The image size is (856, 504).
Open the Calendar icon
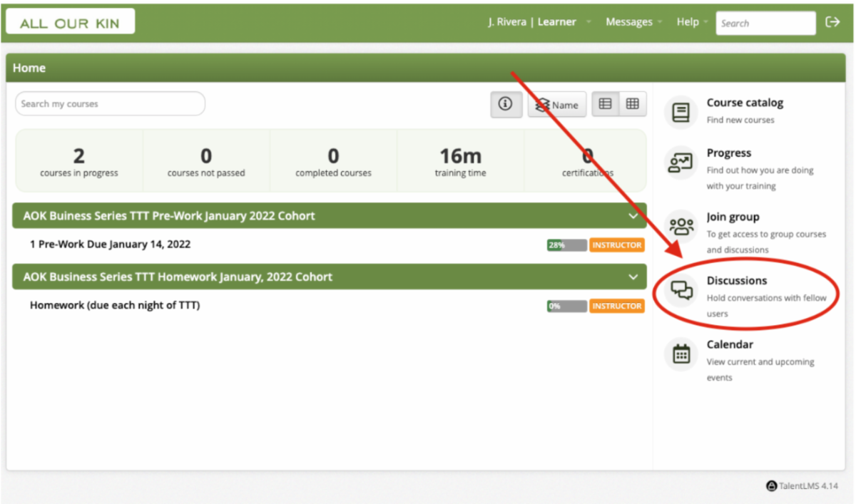(681, 354)
